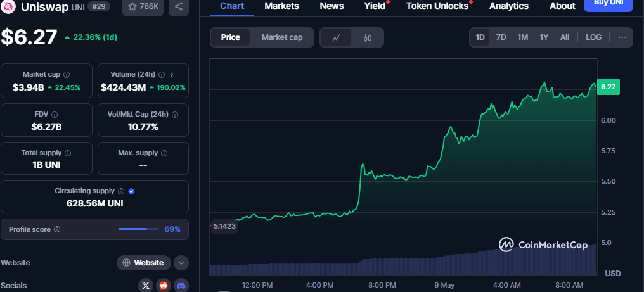Click the 9 May date axis label

click(x=444, y=285)
